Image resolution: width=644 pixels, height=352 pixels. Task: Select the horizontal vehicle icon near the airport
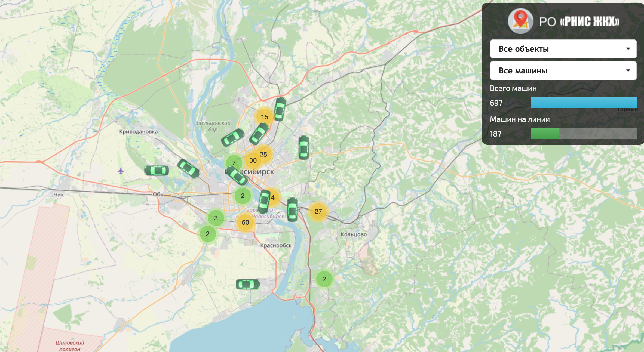tap(157, 171)
